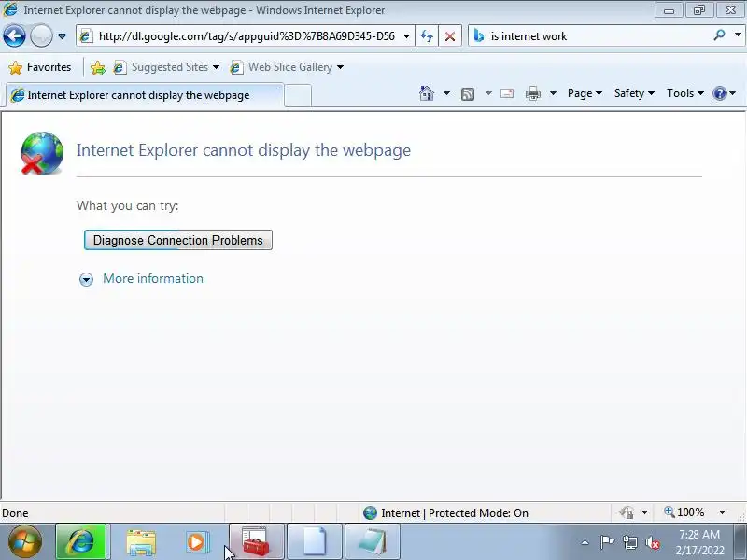Click the Bing search box text
This screenshot has height=560, width=747.
529,36
